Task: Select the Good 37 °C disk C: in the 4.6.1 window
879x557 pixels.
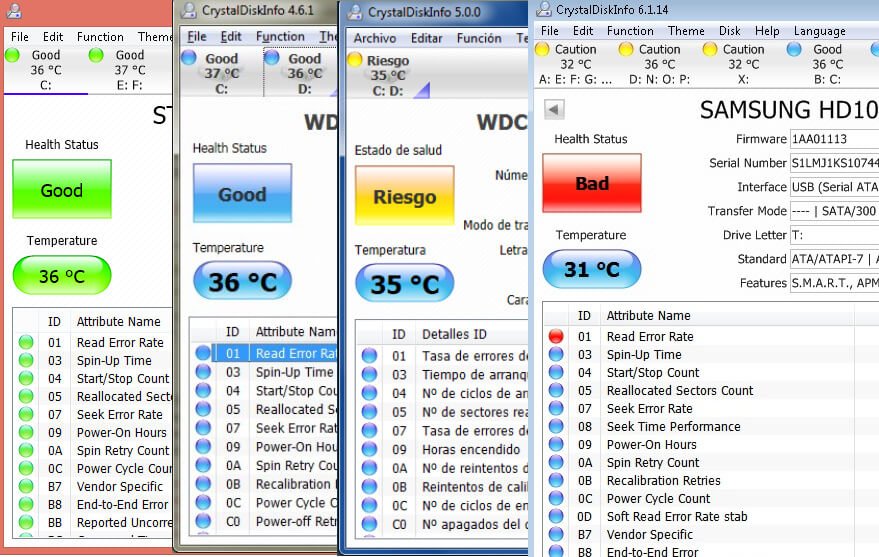Action: [x=221, y=73]
